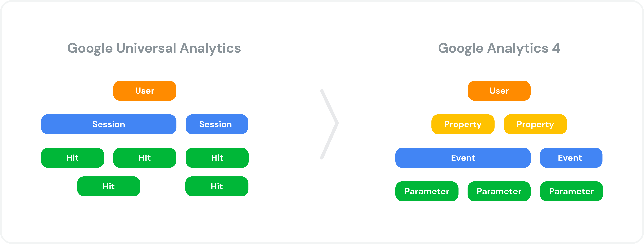Click the wide blue Event block
The height and width of the screenshot is (244, 644).
coord(463,158)
